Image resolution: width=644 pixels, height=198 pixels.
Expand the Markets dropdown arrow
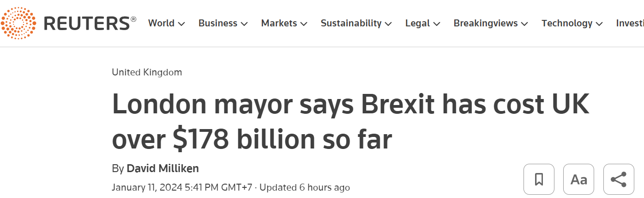pyautogui.click(x=304, y=24)
